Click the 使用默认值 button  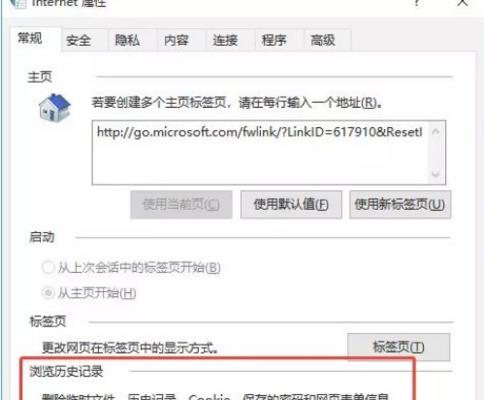click(291, 204)
